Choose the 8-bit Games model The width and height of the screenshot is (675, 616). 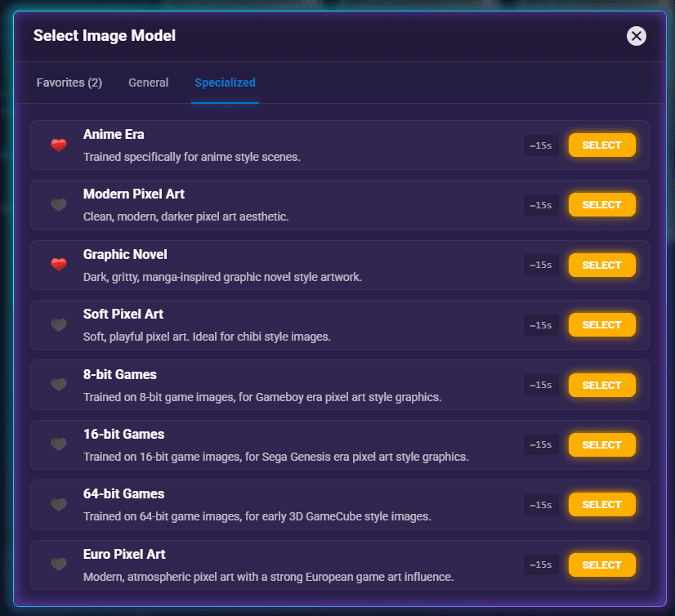(x=601, y=385)
